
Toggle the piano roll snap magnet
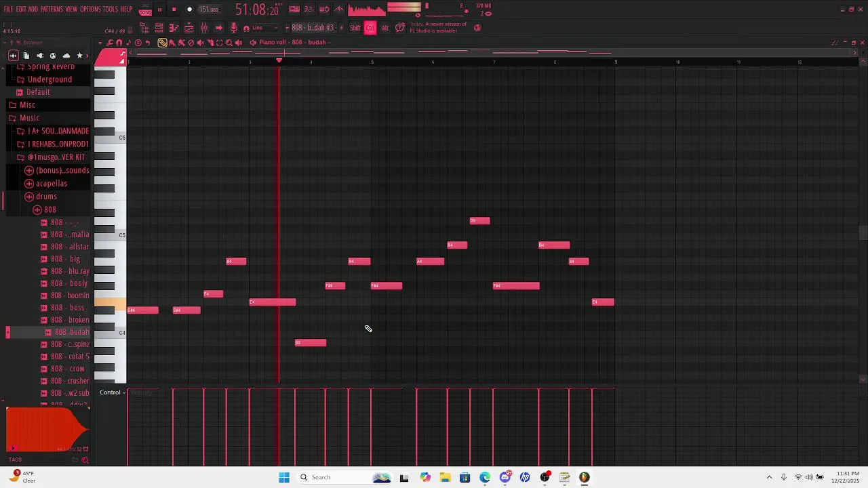tap(119, 43)
